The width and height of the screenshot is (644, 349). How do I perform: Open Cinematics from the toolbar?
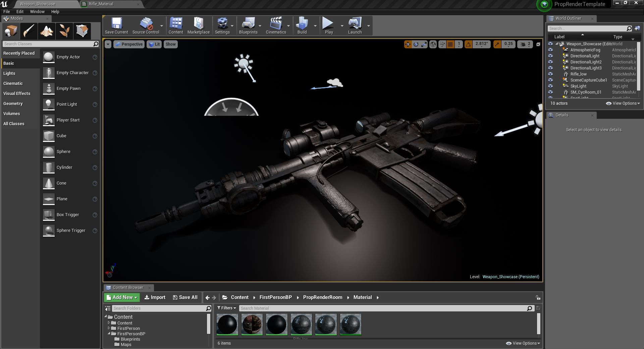point(276,26)
